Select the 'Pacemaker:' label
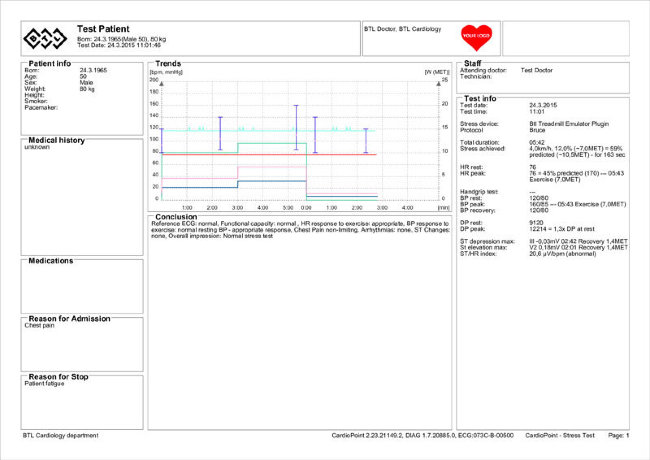The width and height of the screenshot is (650, 460). click(x=41, y=108)
